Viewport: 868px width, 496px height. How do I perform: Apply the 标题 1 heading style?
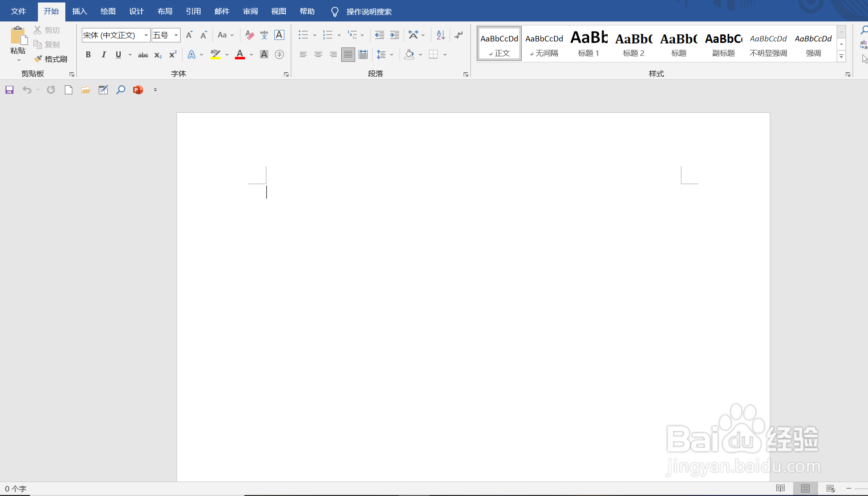click(589, 44)
